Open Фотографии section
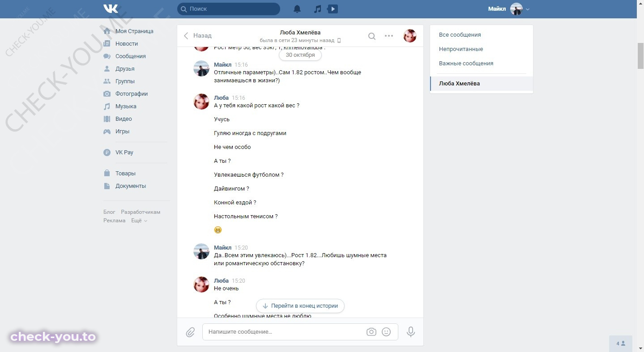This screenshot has height=352, width=644. [x=132, y=94]
